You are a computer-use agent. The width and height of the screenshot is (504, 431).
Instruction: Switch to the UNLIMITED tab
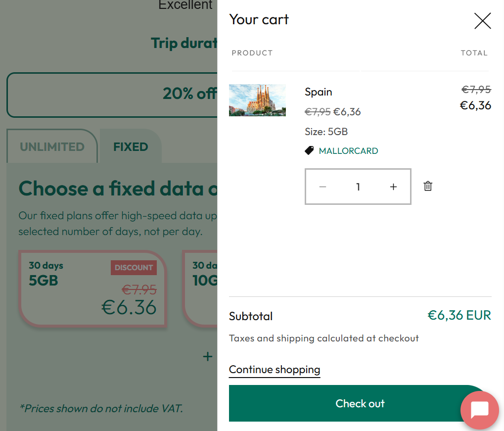51,146
